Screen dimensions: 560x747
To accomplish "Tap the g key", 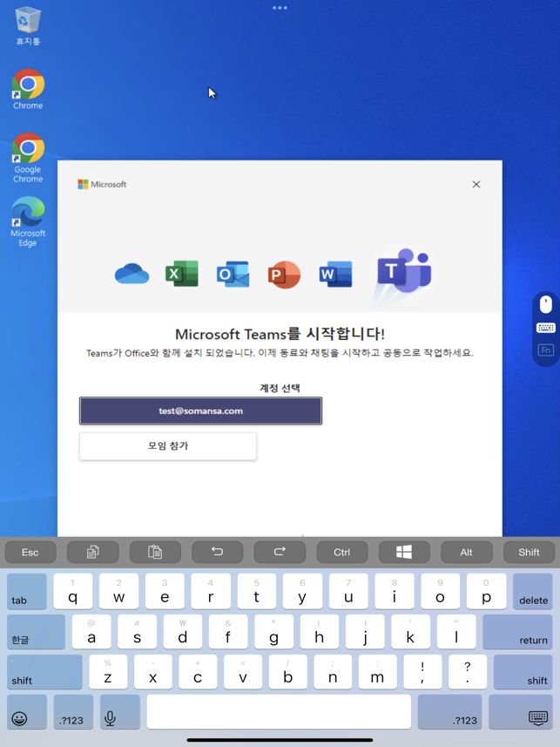I will tap(273, 632).
